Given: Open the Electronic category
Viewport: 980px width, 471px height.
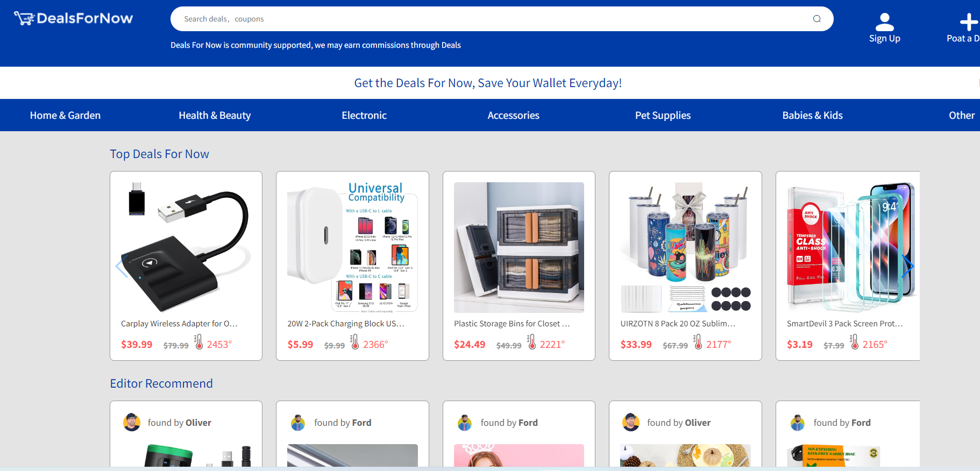Looking at the screenshot, I should pos(364,115).
